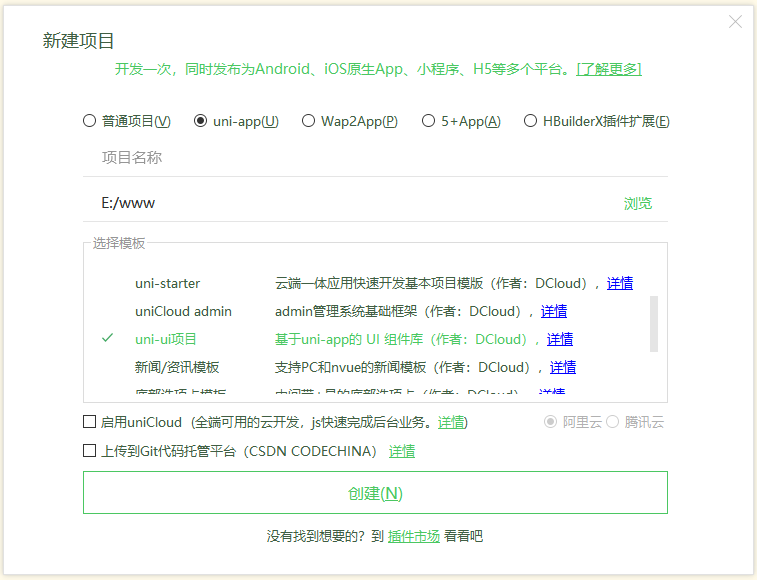Image resolution: width=757 pixels, height=580 pixels.
Task: Select the uniCloud admin template
Action: [x=183, y=311]
